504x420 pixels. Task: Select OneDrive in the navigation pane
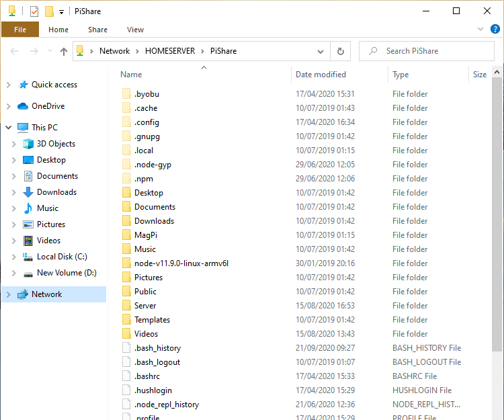coord(48,106)
